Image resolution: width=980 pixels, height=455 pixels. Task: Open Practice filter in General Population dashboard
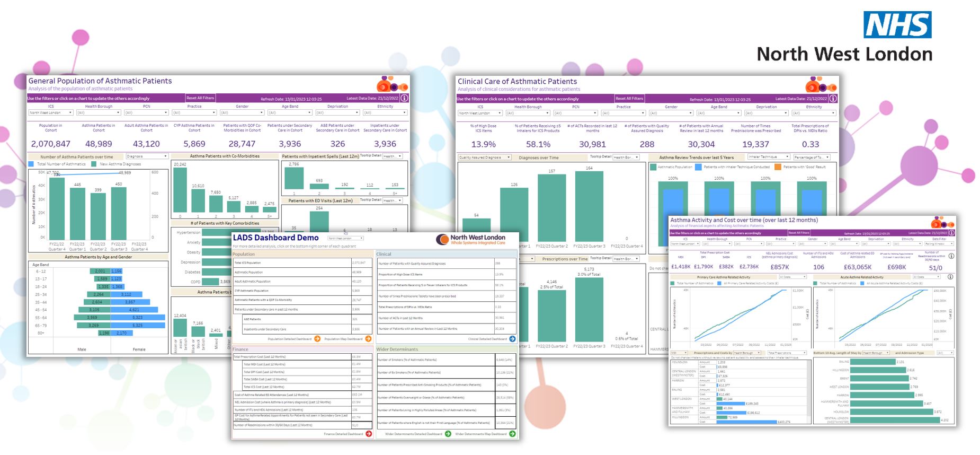tap(194, 112)
